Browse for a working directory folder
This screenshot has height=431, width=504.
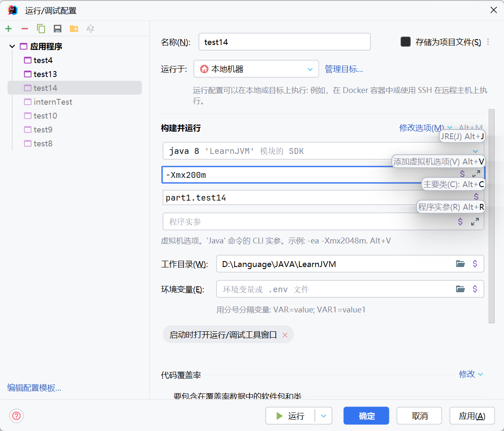click(x=460, y=264)
